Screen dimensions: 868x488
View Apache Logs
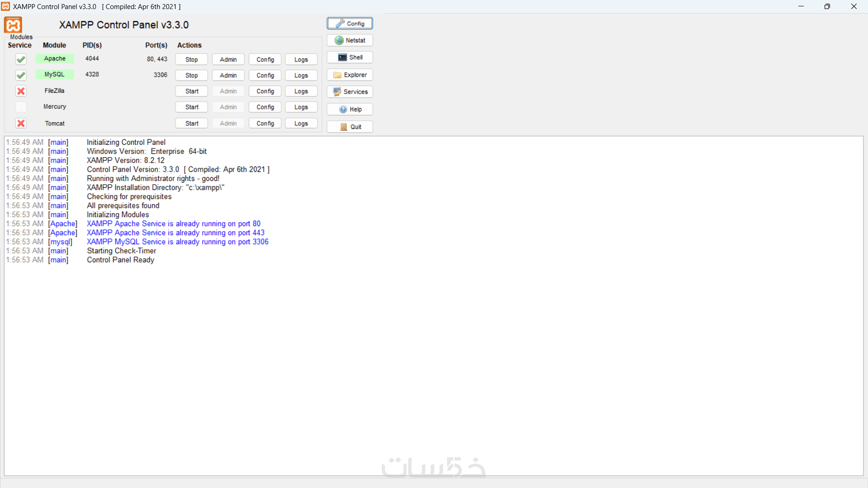coord(301,59)
